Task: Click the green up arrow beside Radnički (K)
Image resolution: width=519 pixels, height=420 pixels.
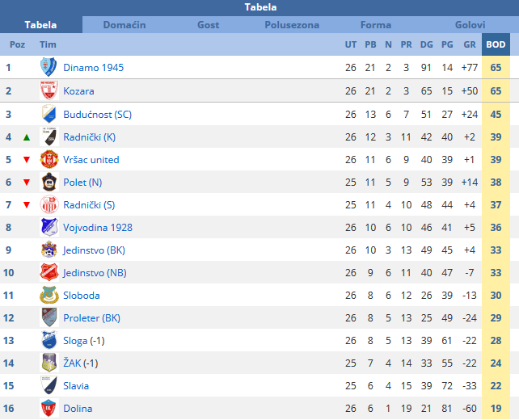Action: (27, 137)
